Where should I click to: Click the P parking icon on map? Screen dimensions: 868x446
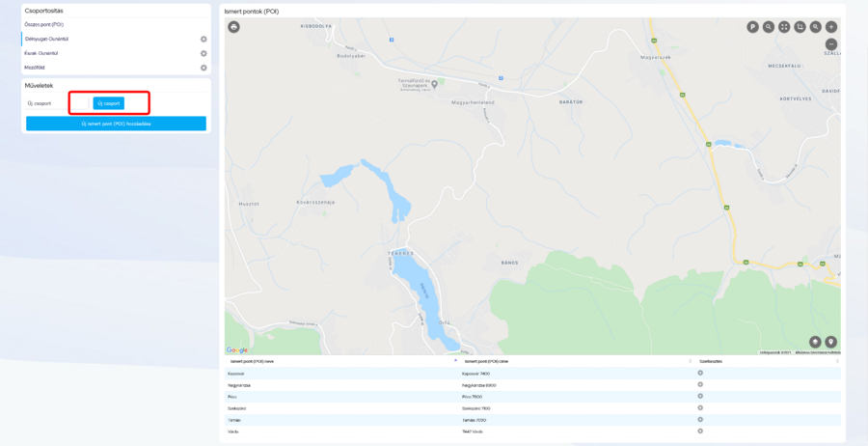coord(752,27)
